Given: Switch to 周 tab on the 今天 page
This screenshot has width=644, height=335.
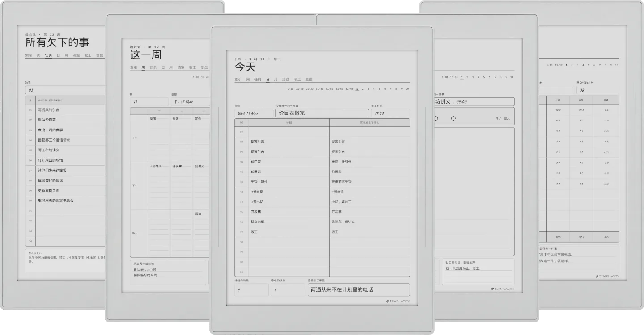Looking at the screenshot, I should 248,79.
